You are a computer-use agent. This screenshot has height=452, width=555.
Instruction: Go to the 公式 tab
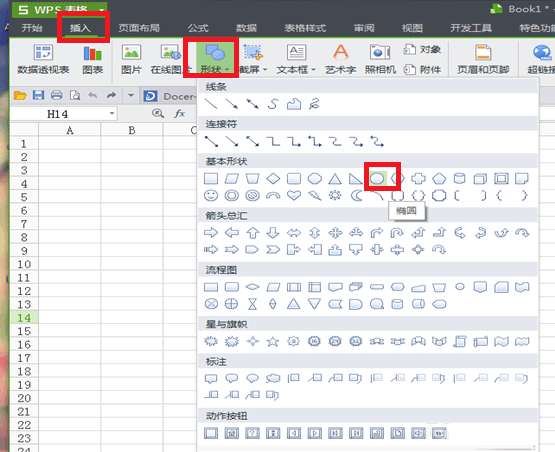tap(198, 28)
